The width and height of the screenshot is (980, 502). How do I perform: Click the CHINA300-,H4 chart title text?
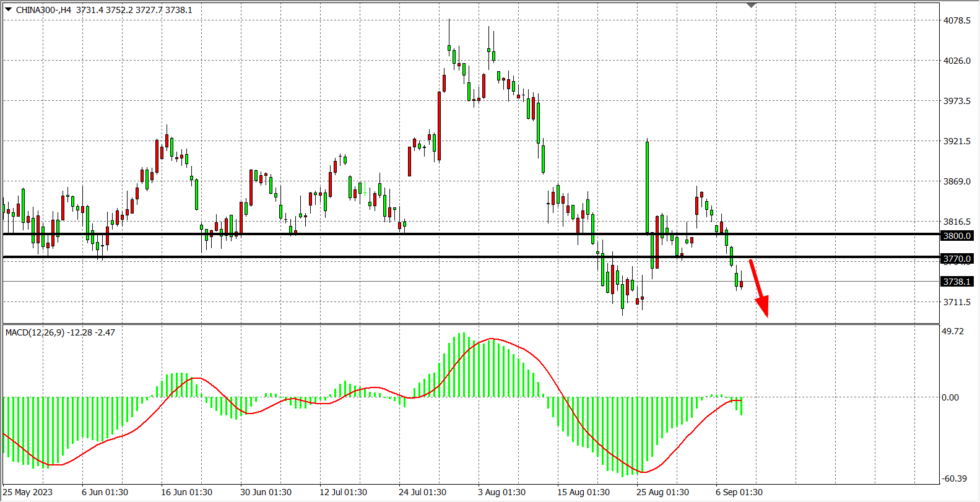click(43, 10)
